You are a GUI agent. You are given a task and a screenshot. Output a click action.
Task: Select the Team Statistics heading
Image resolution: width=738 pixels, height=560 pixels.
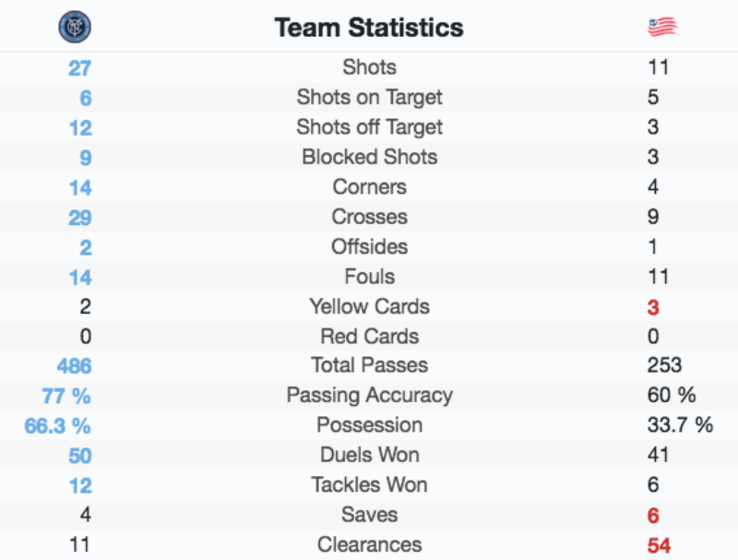click(x=369, y=28)
